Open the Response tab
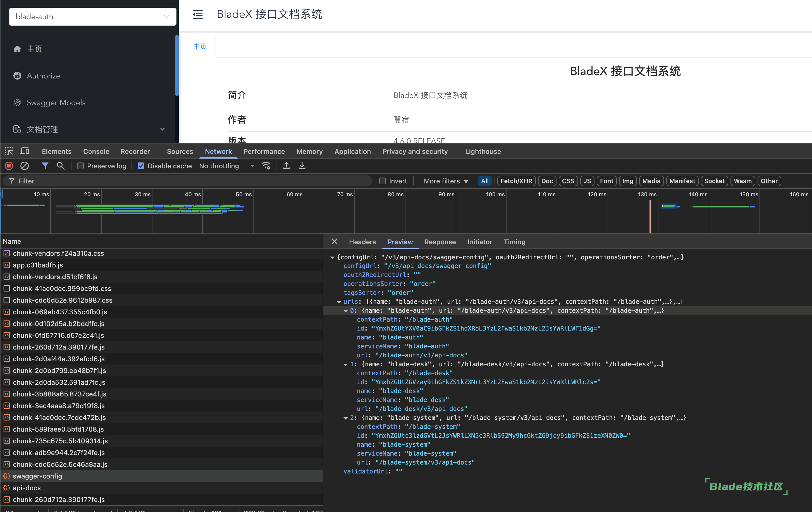The width and height of the screenshot is (812, 512). click(440, 242)
